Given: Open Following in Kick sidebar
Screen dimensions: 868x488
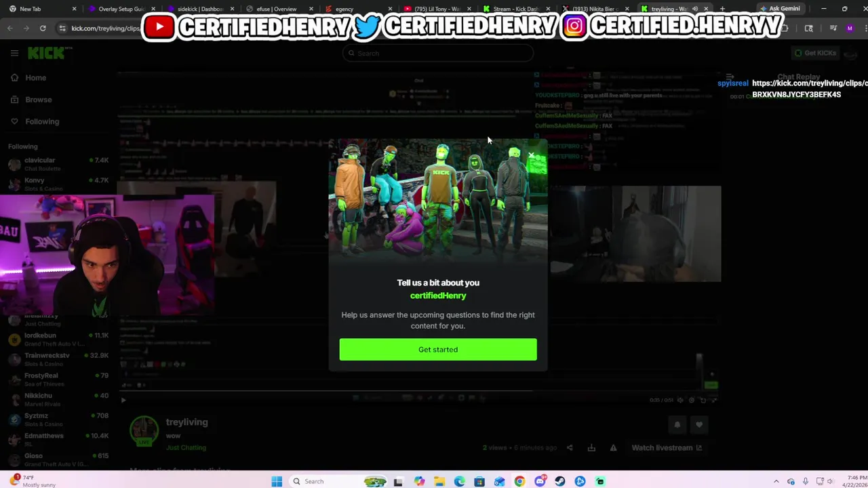Looking at the screenshot, I should point(35,121).
